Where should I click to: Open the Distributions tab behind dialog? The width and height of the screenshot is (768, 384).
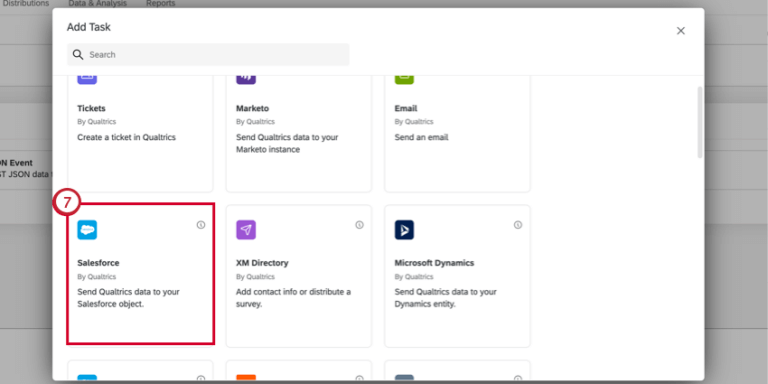click(x=25, y=3)
